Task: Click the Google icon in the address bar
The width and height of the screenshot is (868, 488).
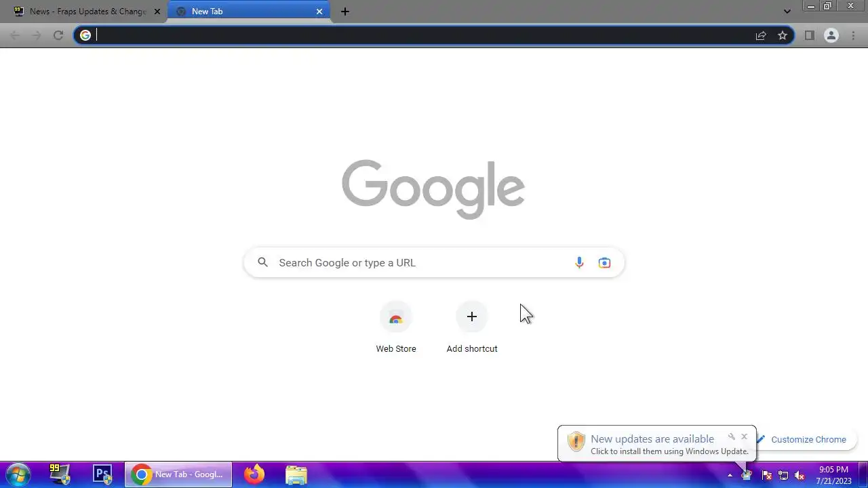Action: pyautogui.click(x=85, y=35)
